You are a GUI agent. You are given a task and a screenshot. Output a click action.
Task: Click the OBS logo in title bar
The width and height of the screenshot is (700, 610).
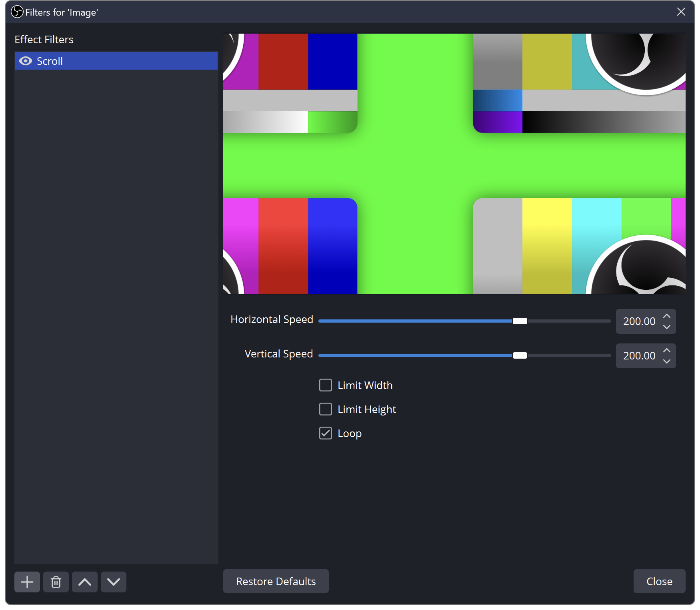[17, 12]
